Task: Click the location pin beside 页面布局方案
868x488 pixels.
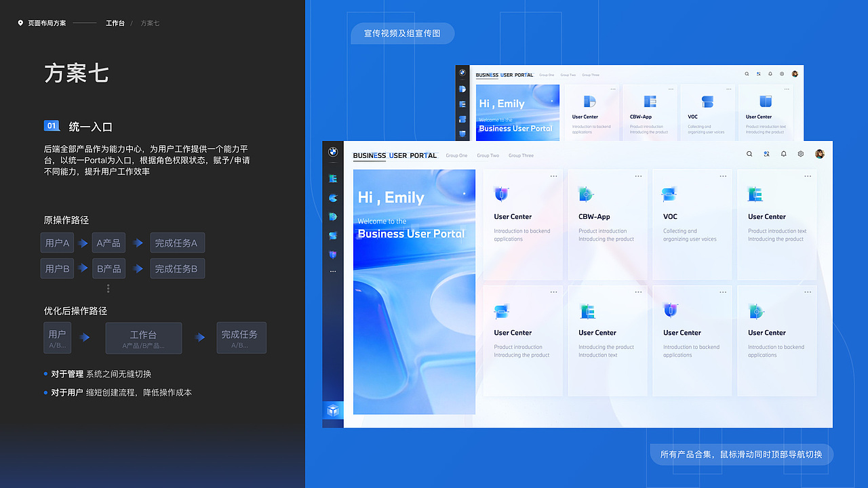Action: [x=20, y=23]
